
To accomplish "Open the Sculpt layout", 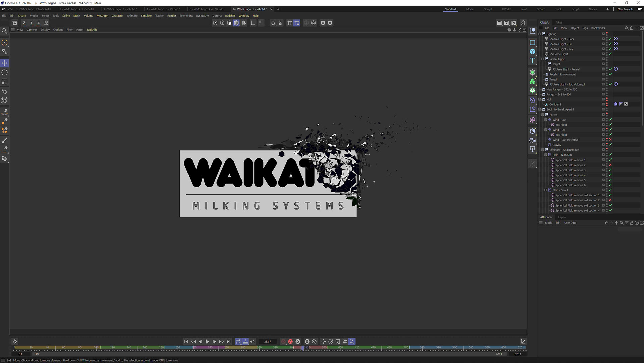I will (x=488, y=9).
